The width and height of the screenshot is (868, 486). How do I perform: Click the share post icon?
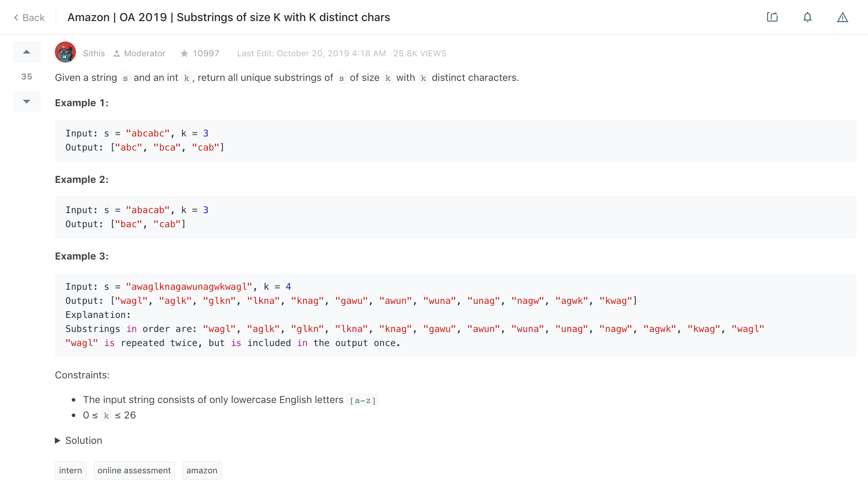pyautogui.click(x=772, y=17)
